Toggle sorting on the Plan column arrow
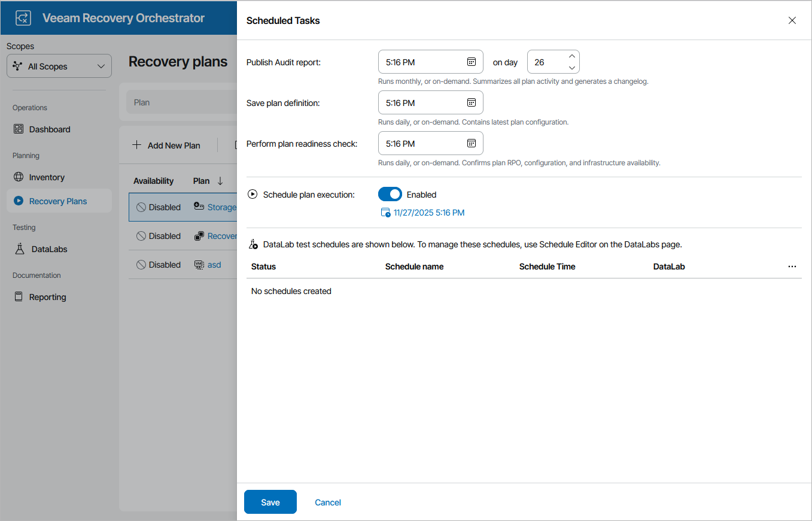 tap(220, 180)
